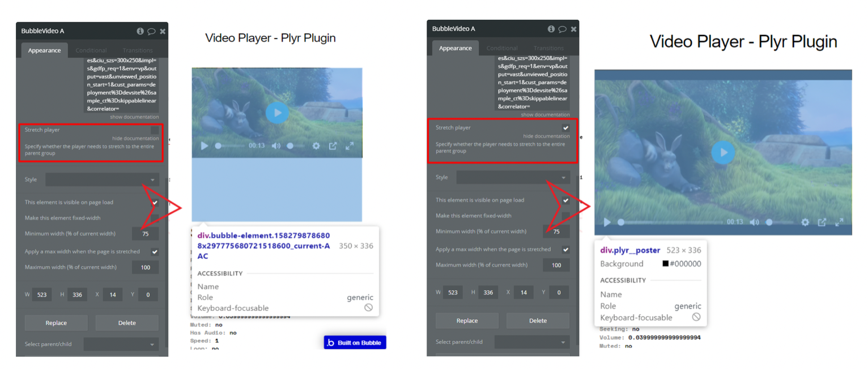Click seek progress slider on stretched video player
The height and width of the screenshot is (369, 868).
tap(670, 222)
